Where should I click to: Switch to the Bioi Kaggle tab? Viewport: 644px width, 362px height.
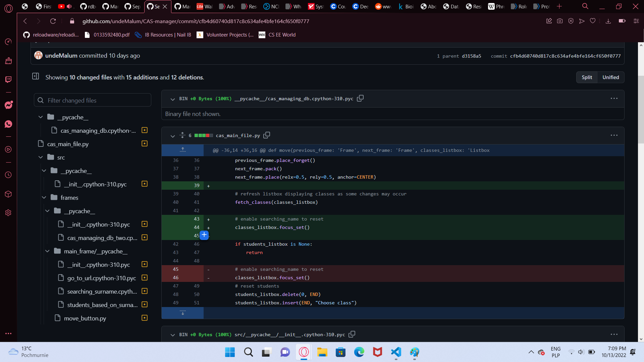click(x=406, y=6)
